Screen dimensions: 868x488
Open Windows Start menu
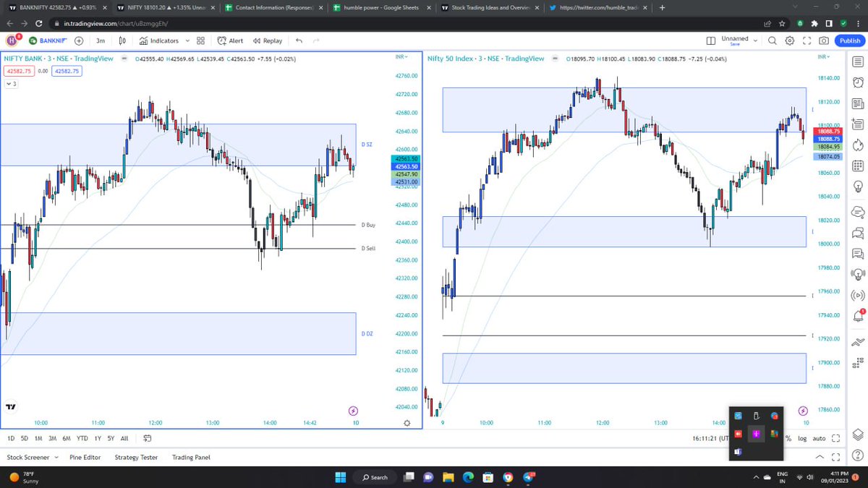click(x=341, y=477)
